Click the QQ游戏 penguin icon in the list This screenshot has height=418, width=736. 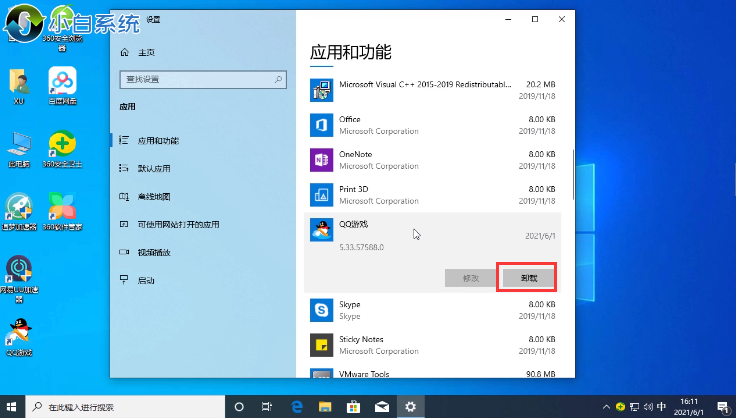click(322, 230)
